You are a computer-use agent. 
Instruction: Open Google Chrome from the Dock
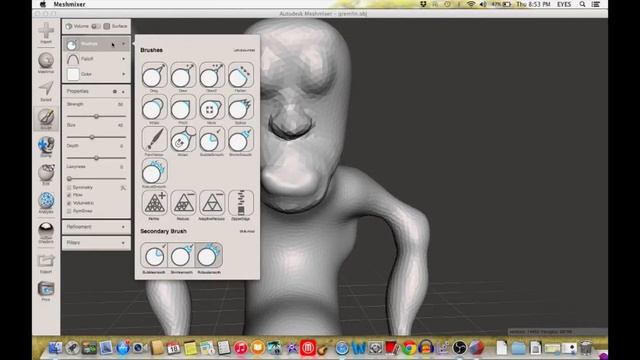point(409,348)
